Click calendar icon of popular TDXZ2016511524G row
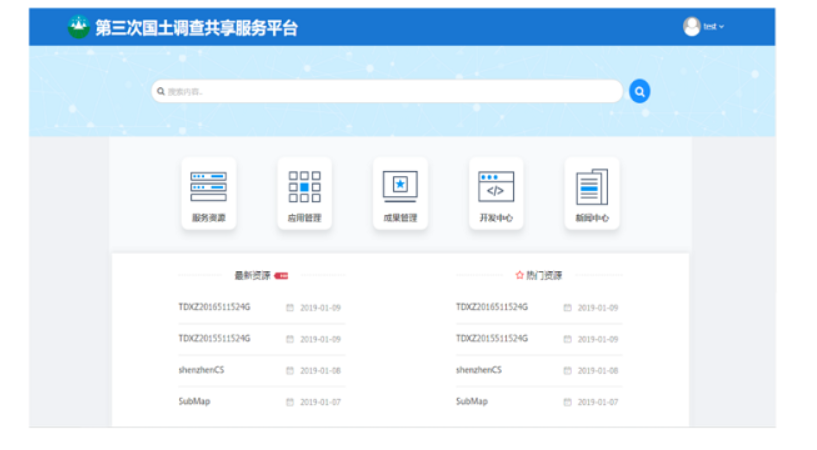The image size is (817, 450). click(x=567, y=308)
